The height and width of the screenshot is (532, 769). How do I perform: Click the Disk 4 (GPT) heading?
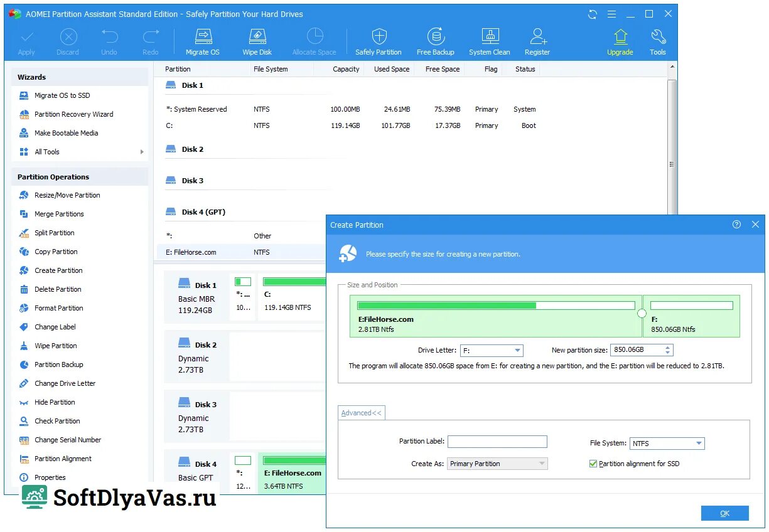(203, 212)
